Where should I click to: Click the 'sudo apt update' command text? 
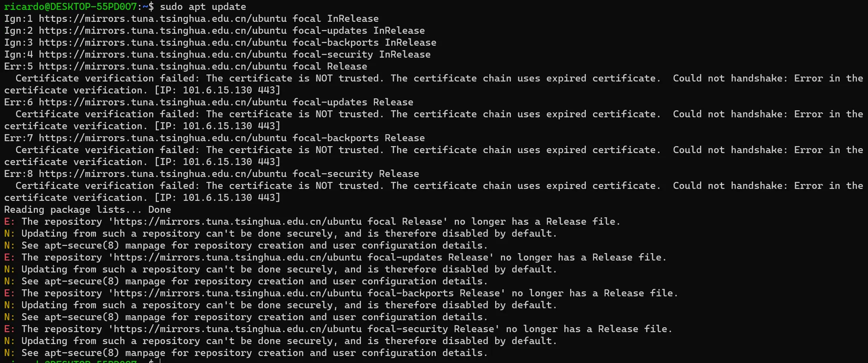pos(203,7)
